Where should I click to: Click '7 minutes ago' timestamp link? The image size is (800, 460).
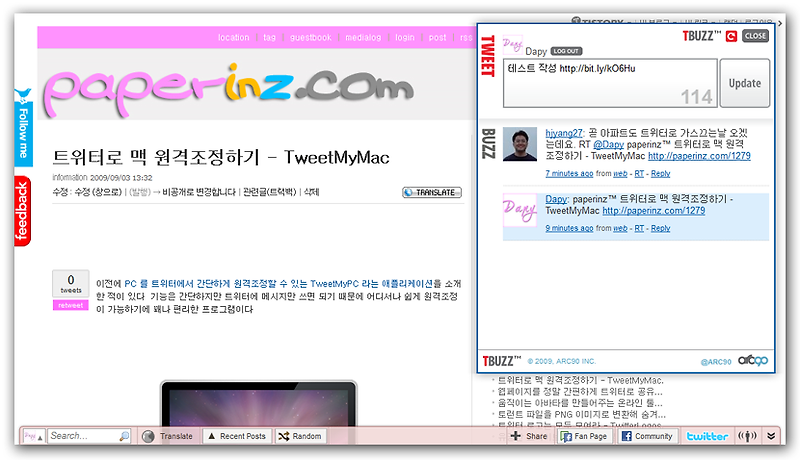point(569,173)
